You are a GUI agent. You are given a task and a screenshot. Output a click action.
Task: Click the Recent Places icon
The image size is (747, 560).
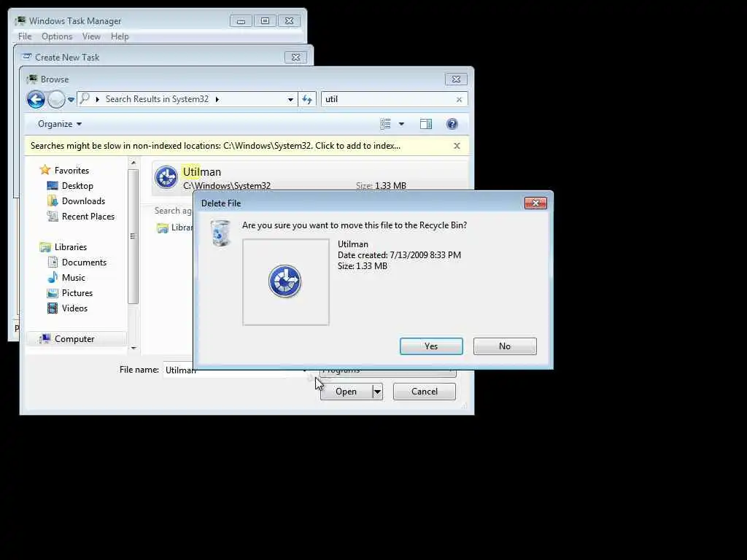(53, 216)
